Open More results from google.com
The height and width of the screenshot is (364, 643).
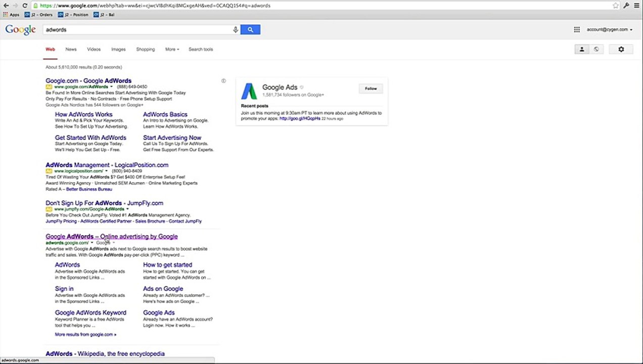(85, 335)
